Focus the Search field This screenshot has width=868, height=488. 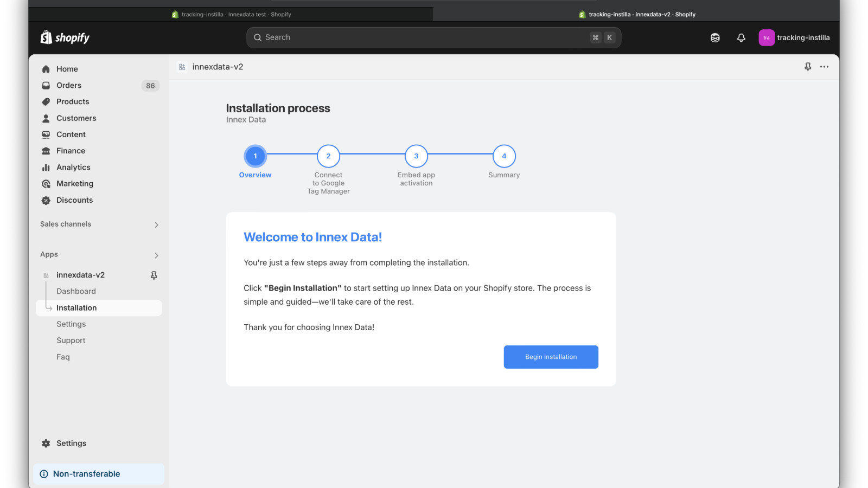(x=433, y=38)
